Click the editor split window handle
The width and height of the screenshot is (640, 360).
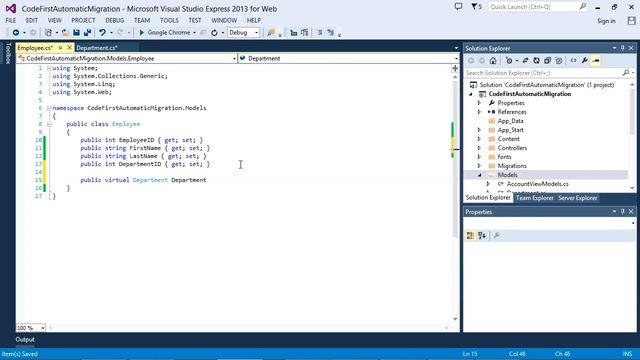[x=455, y=69]
